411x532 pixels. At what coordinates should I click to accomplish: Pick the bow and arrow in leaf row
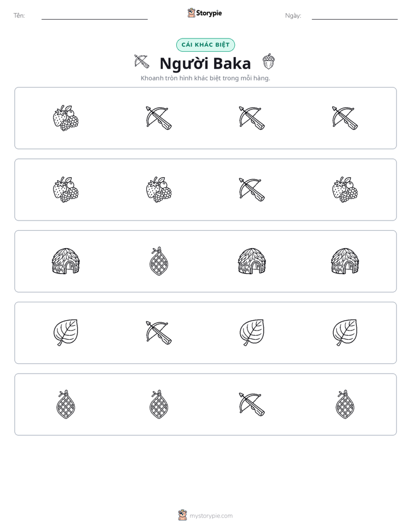tap(159, 333)
